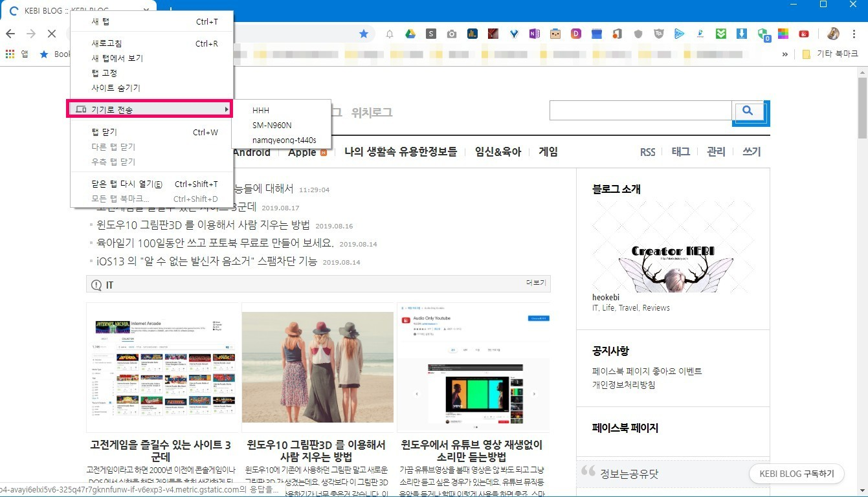Image resolution: width=868 pixels, height=497 pixels.
Task: Open 고전게임을 즐길수 있는 사이트 title
Action: tap(161, 452)
